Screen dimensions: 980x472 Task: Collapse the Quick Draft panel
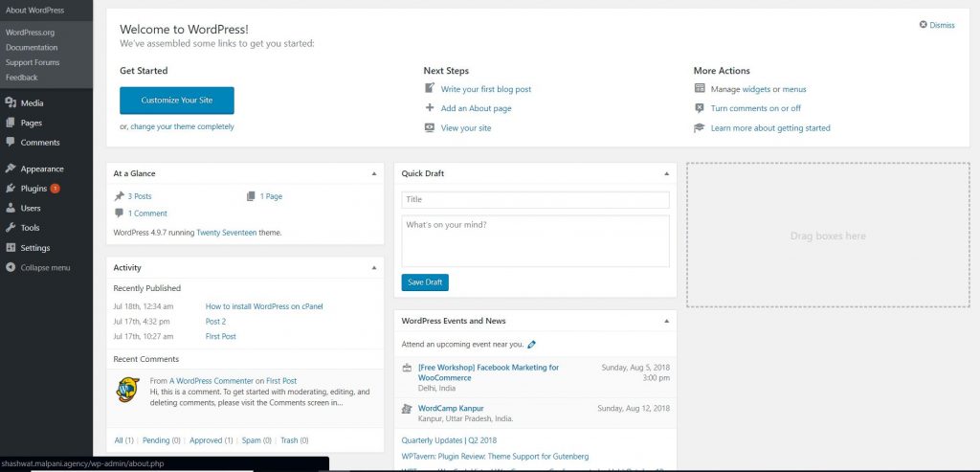[666, 173]
